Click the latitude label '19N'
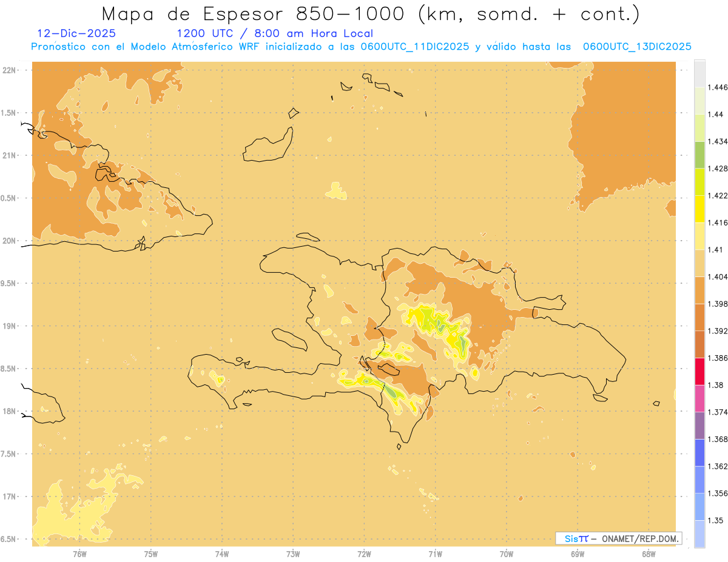The image size is (728, 562). [x=8, y=326]
